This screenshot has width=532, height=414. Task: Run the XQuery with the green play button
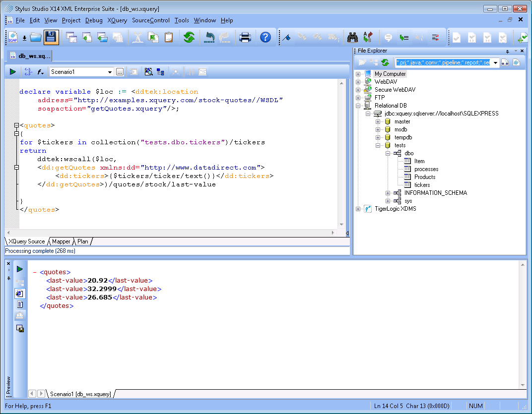[x=12, y=72]
